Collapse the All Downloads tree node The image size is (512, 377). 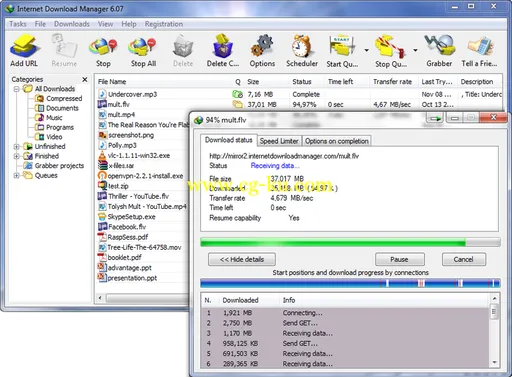[x=16, y=89]
